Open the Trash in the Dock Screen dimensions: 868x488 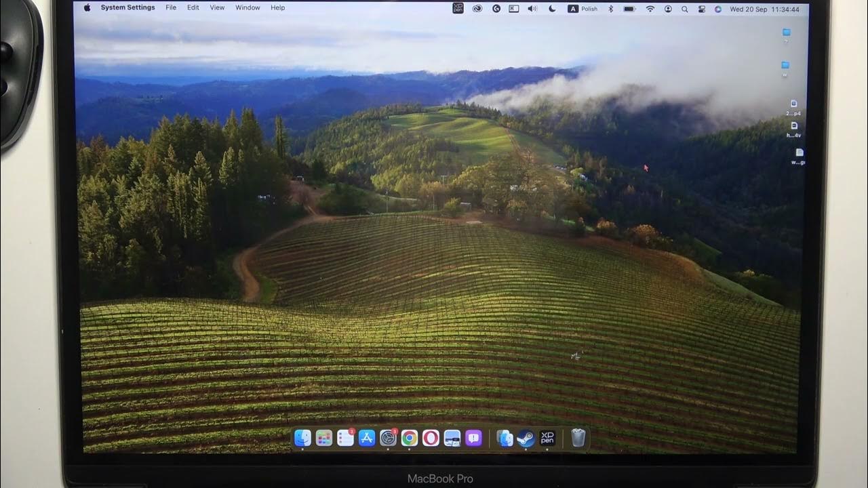click(x=578, y=439)
